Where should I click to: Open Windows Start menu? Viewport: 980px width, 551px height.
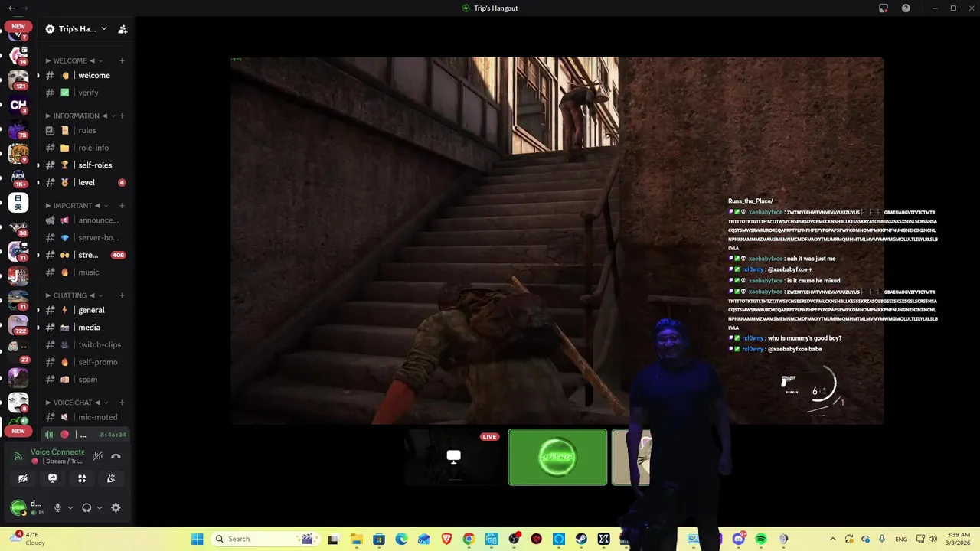[197, 539]
